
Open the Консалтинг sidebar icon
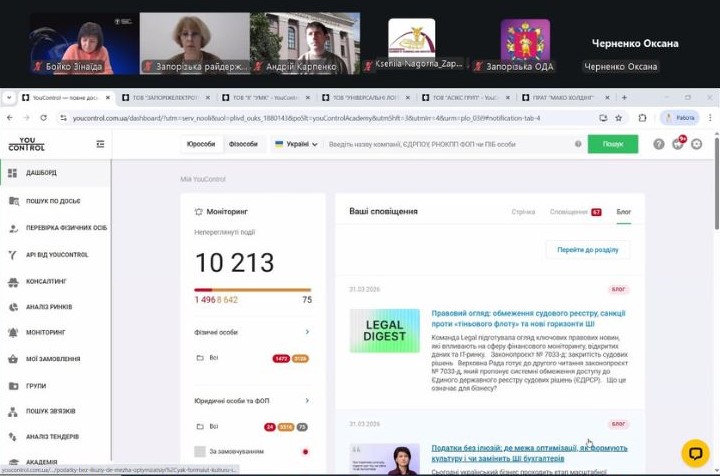tap(13, 282)
